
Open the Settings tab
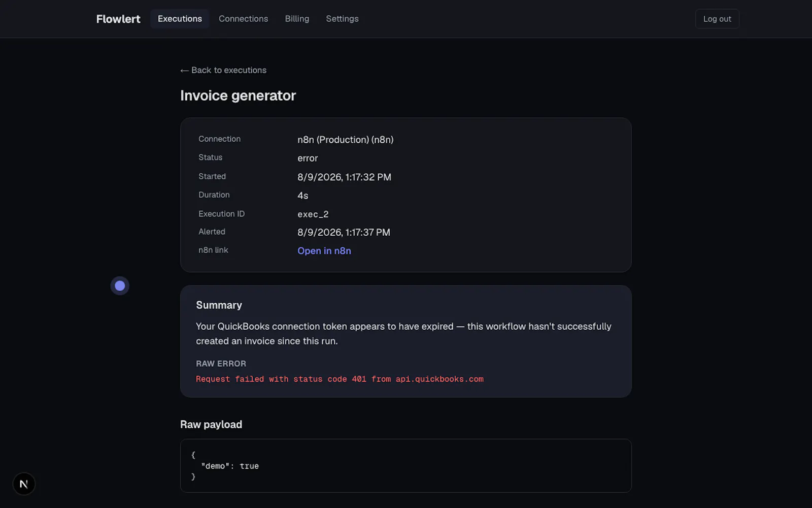pyautogui.click(x=342, y=19)
